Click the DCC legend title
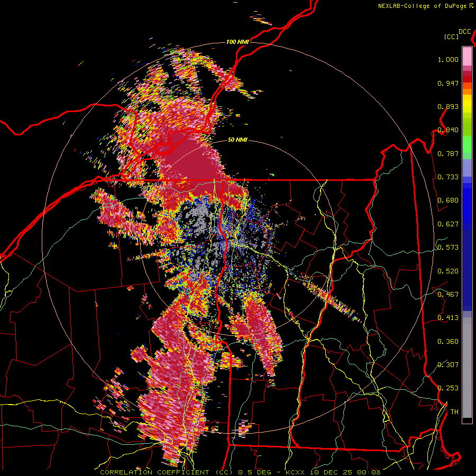This screenshot has width=476, height=476. [x=465, y=32]
